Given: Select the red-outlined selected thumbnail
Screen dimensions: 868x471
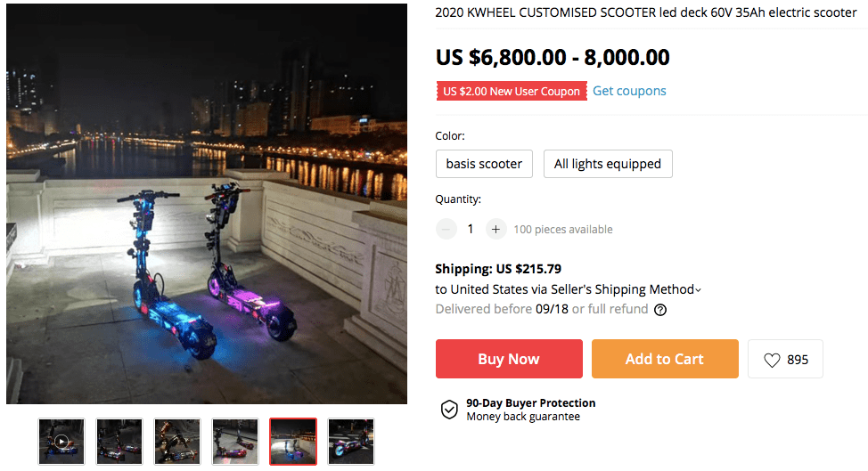Looking at the screenshot, I should click(x=293, y=441).
